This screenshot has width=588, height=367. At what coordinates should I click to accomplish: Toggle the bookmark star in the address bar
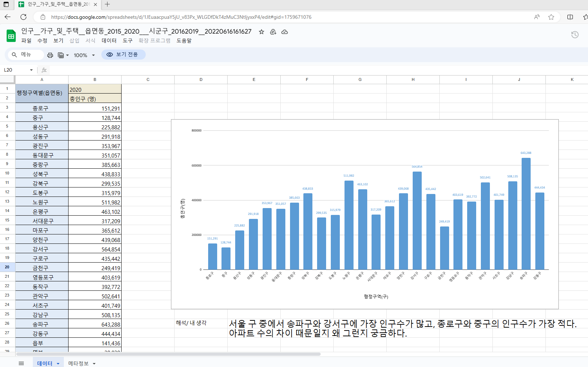pos(551,17)
